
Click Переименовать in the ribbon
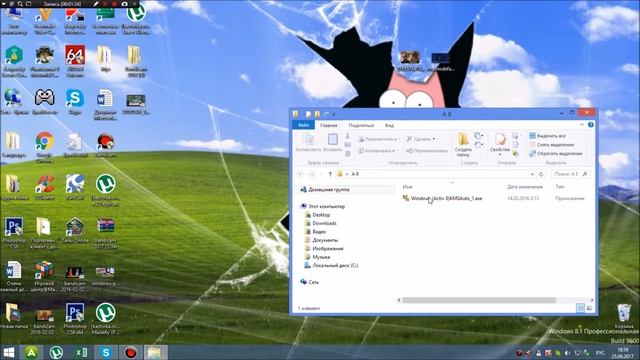pos(427,151)
